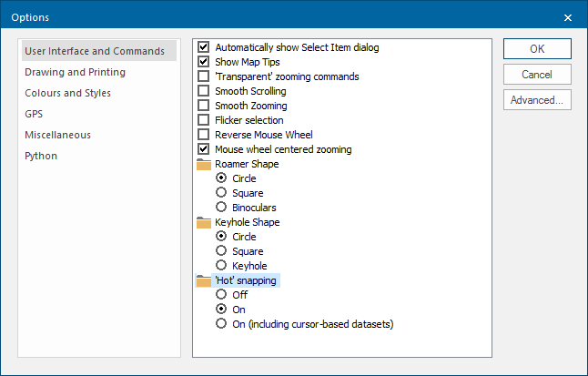Choose Square under Keyhole Shape

pos(221,251)
